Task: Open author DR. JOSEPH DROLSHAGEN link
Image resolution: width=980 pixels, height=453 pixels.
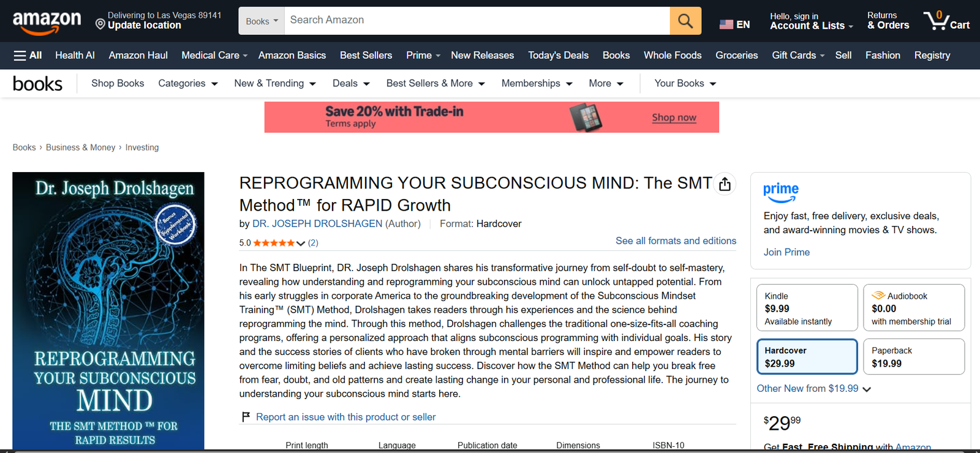Action: tap(317, 224)
